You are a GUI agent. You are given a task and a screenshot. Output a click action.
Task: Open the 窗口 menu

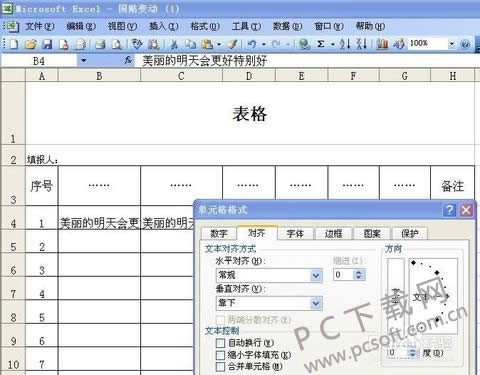pyautogui.click(x=329, y=26)
